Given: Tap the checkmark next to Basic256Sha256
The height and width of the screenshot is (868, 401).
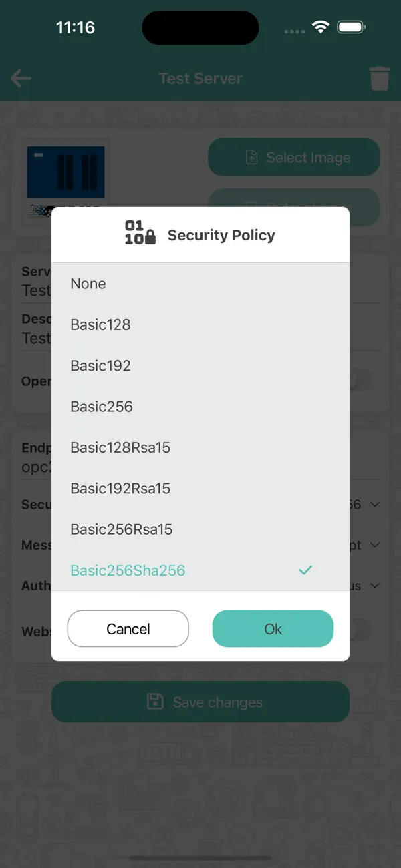Looking at the screenshot, I should pos(305,570).
